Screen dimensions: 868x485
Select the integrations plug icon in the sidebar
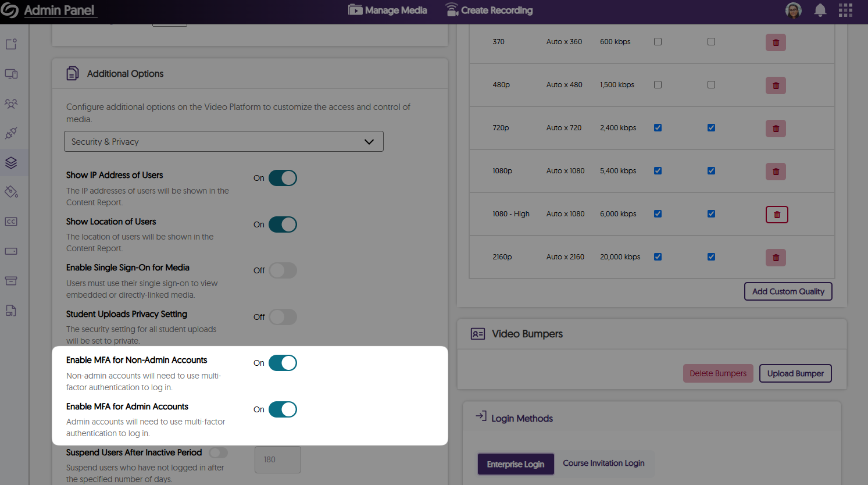tap(13, 133)
